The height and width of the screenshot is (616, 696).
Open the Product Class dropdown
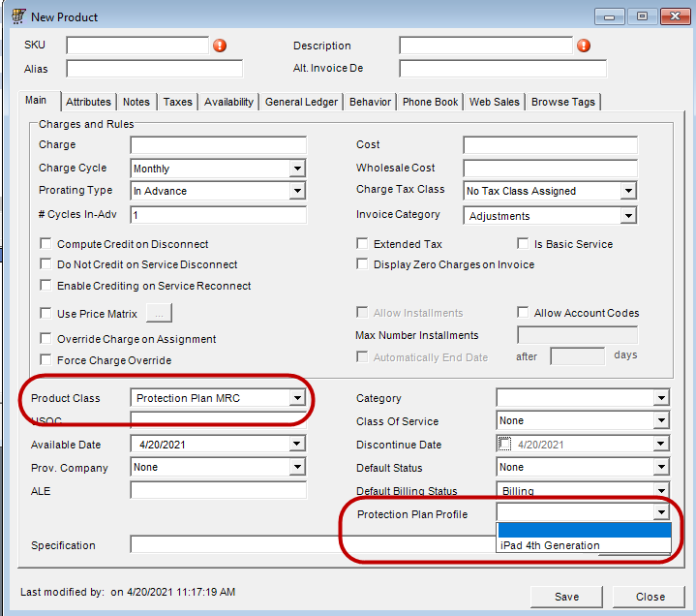tap(297, 397)
